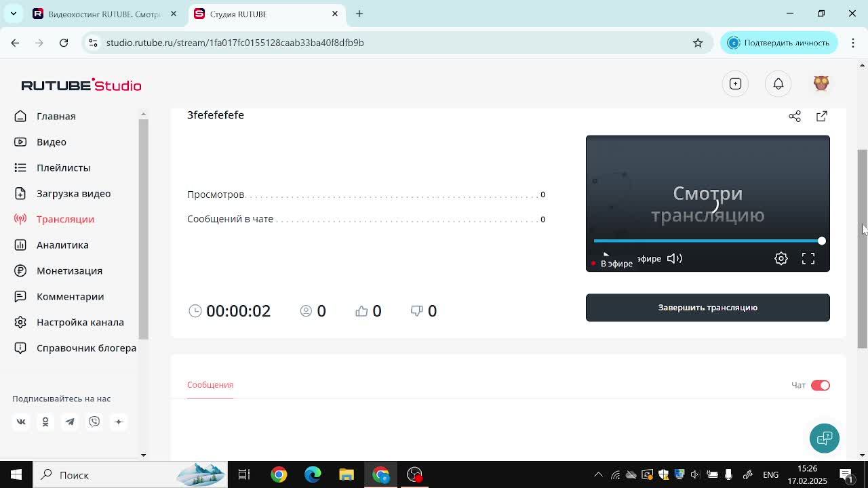Open the Главная sidebar item
Screen dimensions: 868x488
[56, 116]
